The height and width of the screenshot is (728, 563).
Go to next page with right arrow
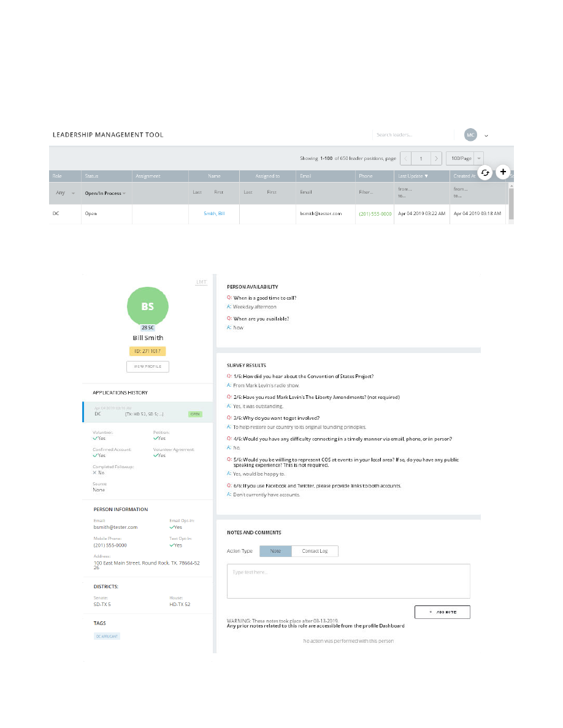click(436, 158)
